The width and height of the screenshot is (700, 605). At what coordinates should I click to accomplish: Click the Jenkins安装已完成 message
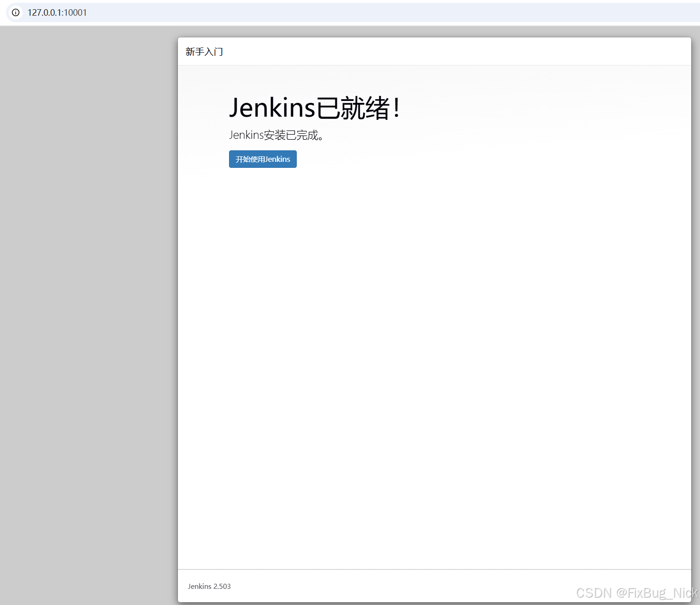[276, 135]
